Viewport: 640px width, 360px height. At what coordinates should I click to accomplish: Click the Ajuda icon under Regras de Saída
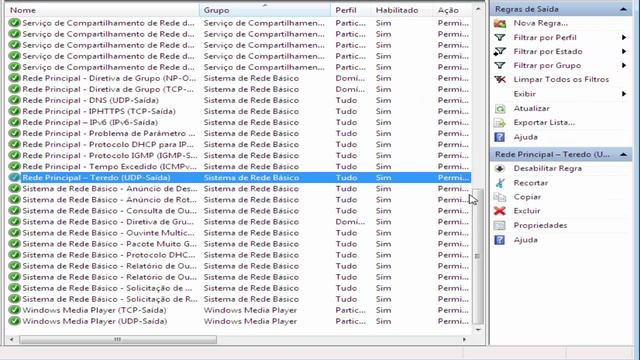click(x=500, y=137)
